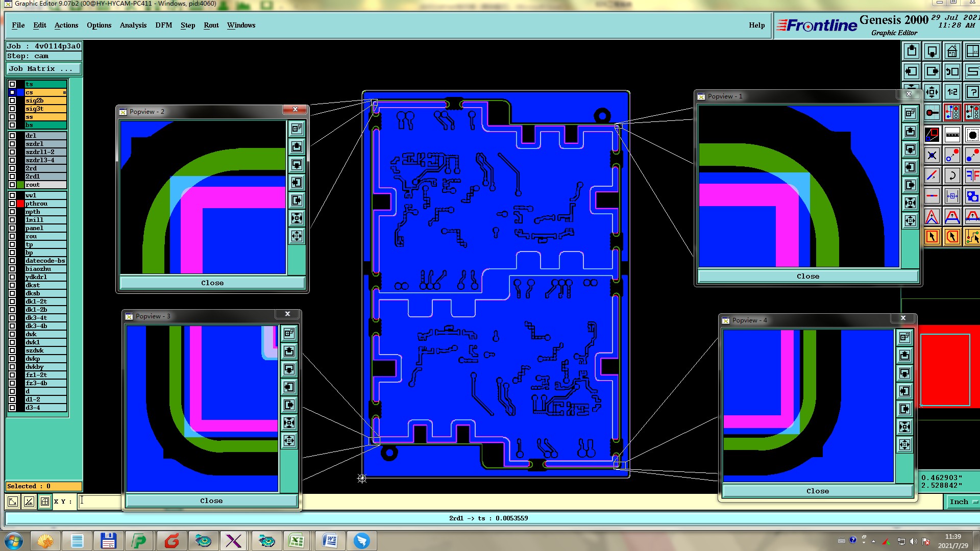Open the Analysis menu
The height and width of the screenshot is (551, 980).
tap(133, 25)
